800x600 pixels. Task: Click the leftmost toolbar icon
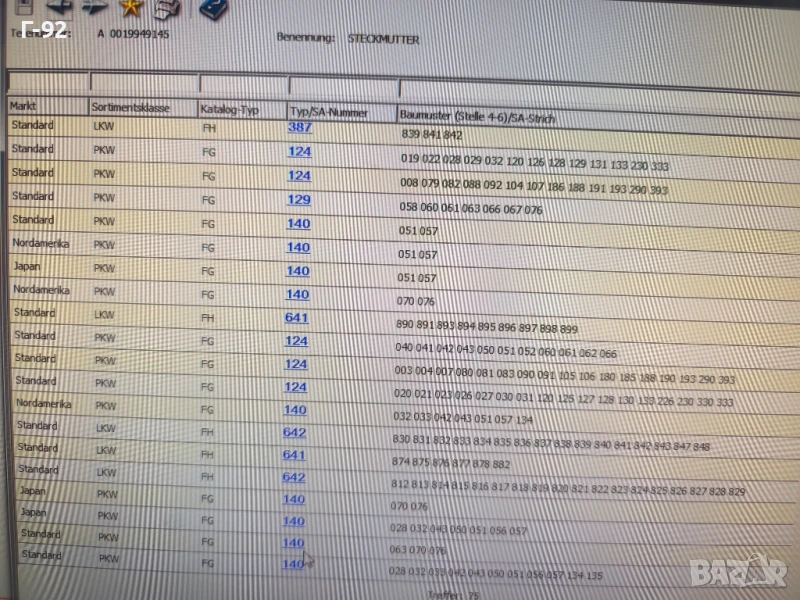tap(19, 6)
